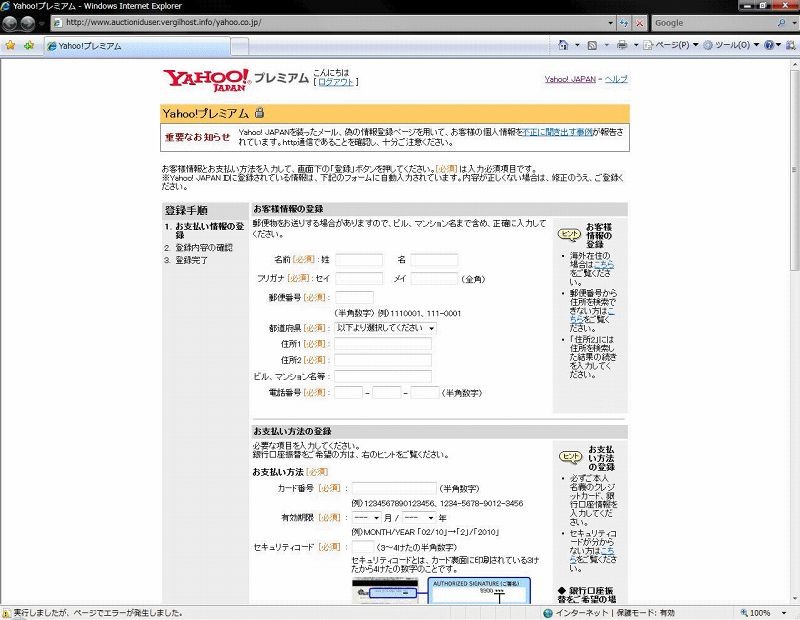
Task: Open the Help question mark icon
Action: click(x=769, y=45)
